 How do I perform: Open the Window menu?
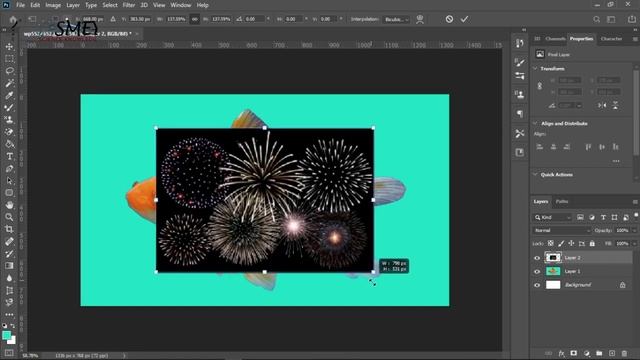click(x=181, y=5)
